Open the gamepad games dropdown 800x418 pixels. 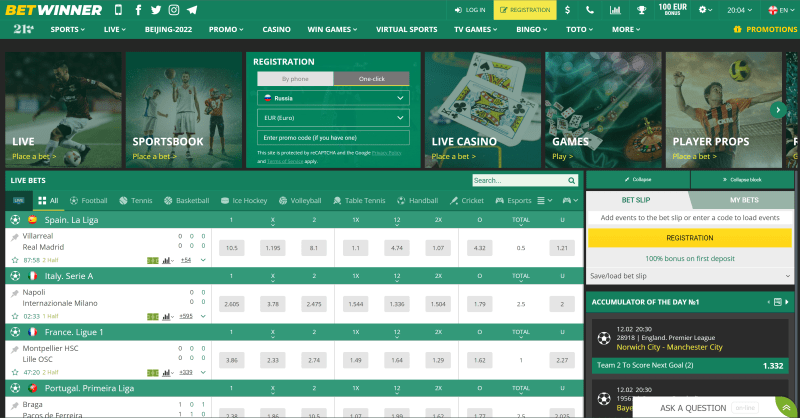(570, 201)
